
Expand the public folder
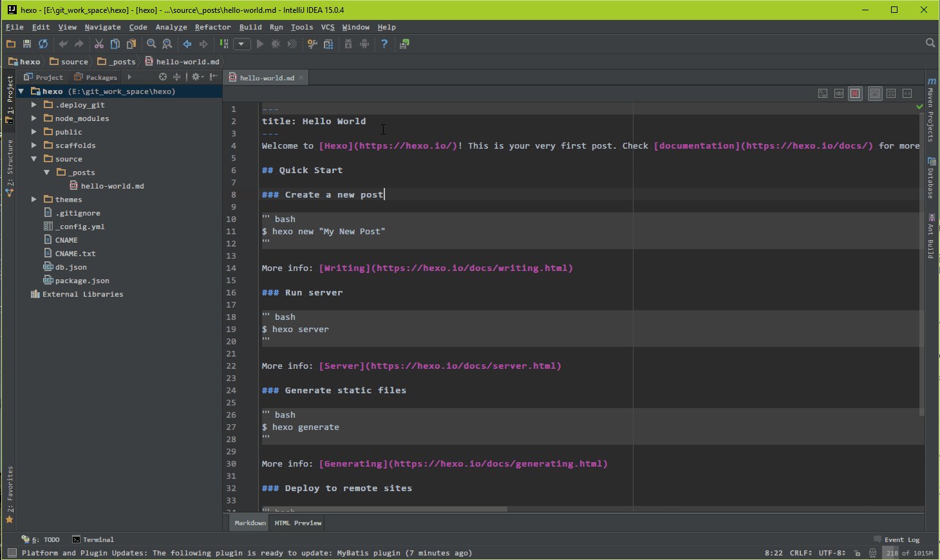[x=34, y=131]
